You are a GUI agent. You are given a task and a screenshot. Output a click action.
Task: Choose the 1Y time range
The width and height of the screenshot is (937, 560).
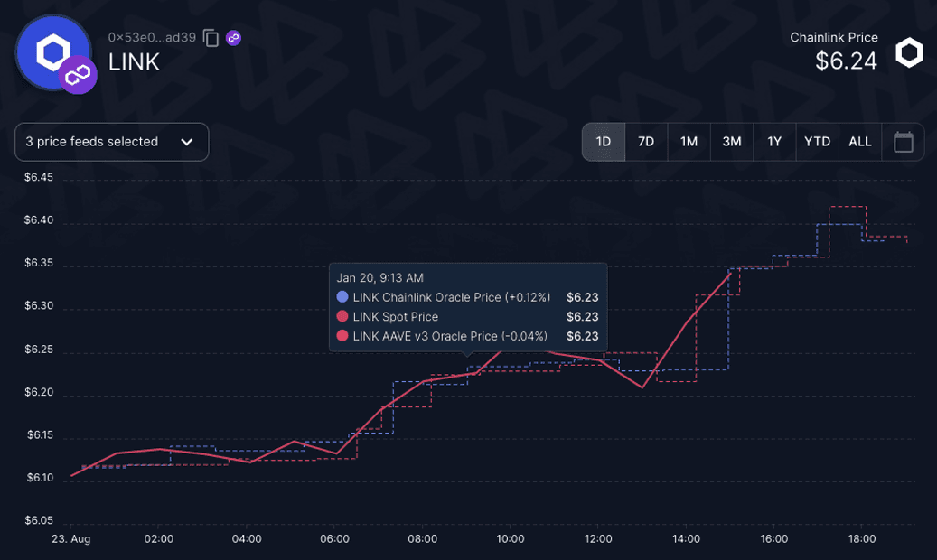(774, 142)
